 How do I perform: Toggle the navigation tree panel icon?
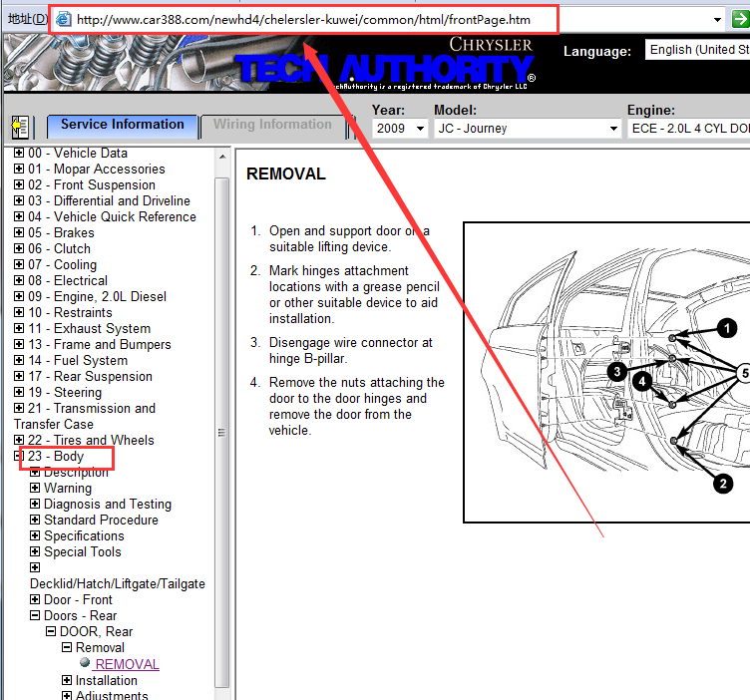[20, 128]
